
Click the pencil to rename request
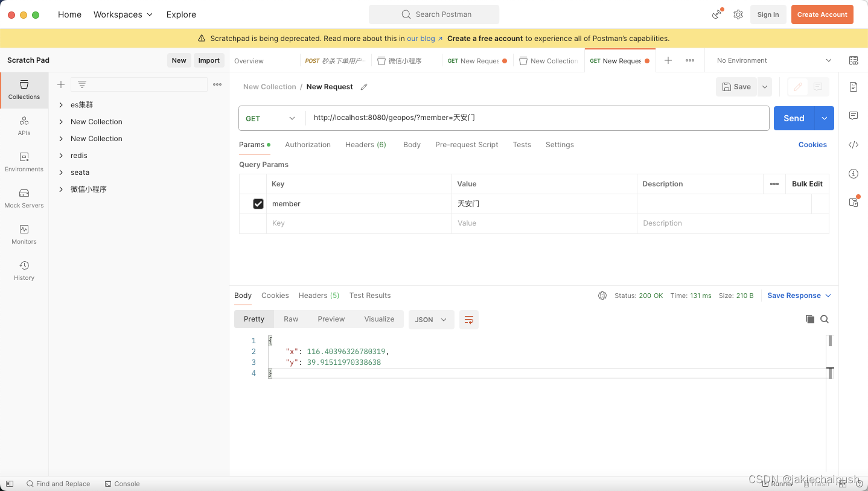(364, 87)
